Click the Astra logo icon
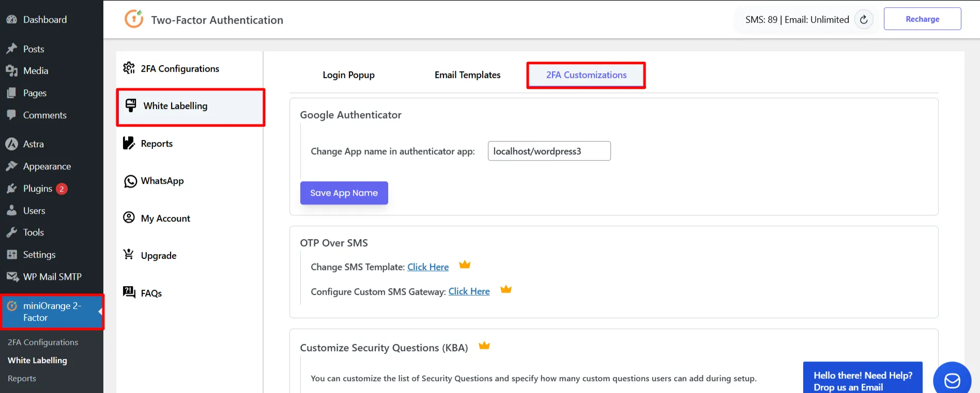The height and width of the screenshot is (393, 980). click(x=11, y=144)
